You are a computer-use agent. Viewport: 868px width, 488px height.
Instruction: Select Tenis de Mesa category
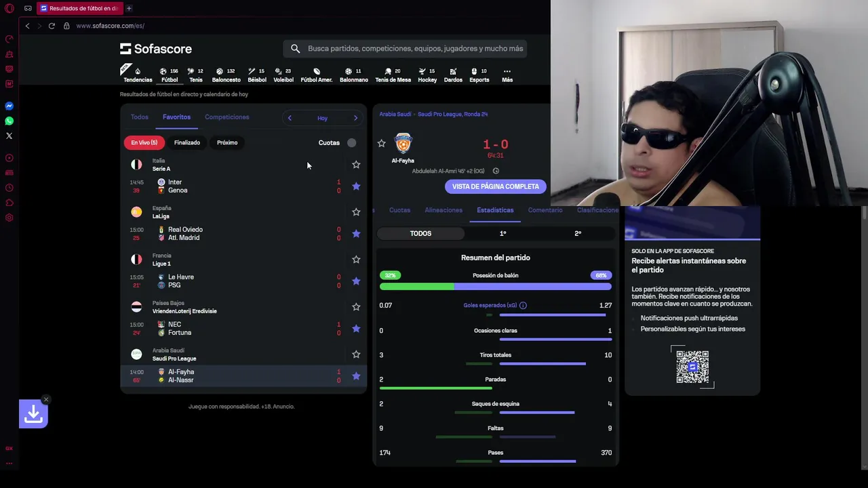(393, 75)
